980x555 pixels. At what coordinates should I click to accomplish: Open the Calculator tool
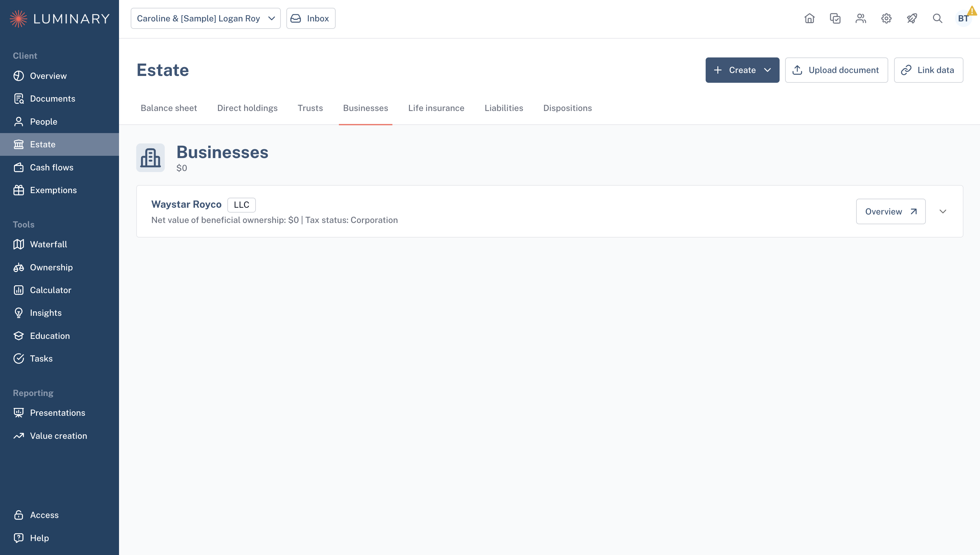click(x=59, y=290)
